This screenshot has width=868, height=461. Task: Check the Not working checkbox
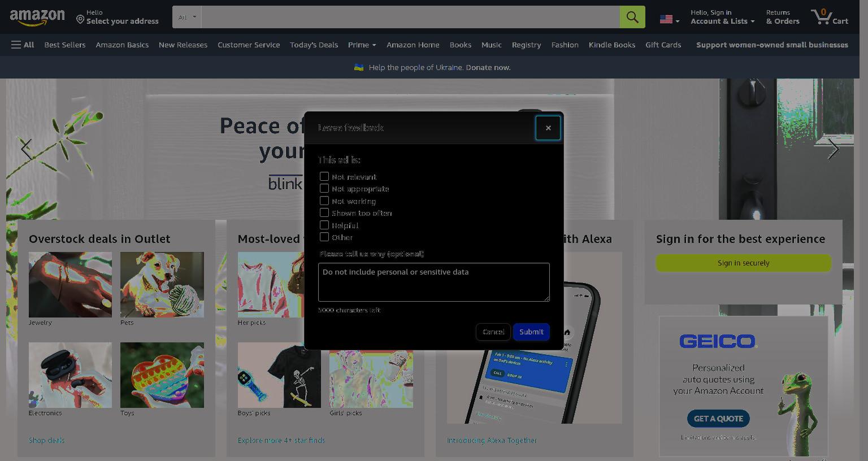pos(324,201)
